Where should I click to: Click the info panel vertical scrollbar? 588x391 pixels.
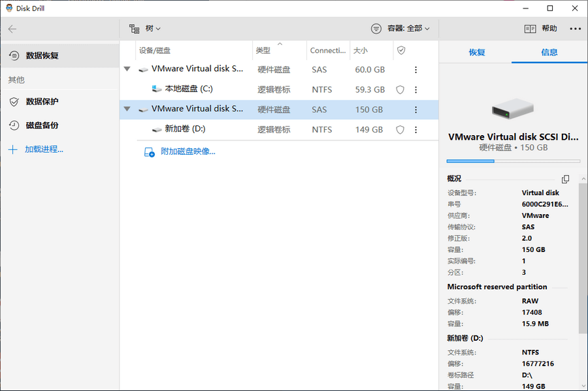(582, 258)
